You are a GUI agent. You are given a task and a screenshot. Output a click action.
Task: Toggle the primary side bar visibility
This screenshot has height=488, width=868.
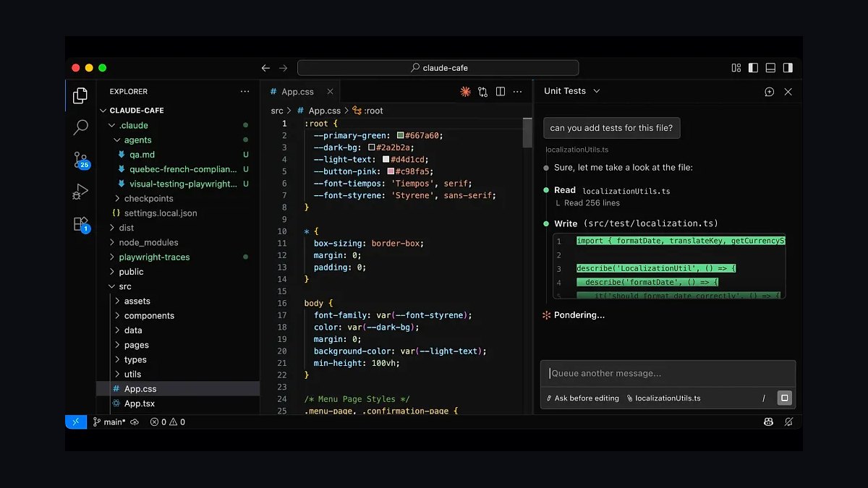[753, 68]
